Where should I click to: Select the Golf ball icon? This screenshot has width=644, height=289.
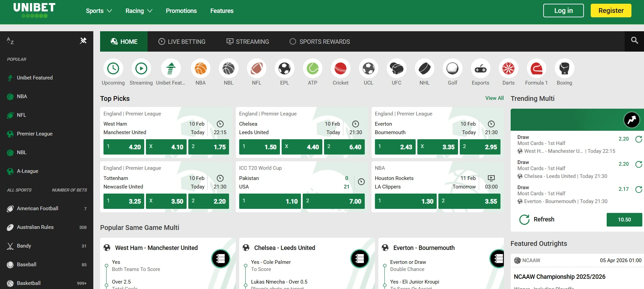point(453,69)
